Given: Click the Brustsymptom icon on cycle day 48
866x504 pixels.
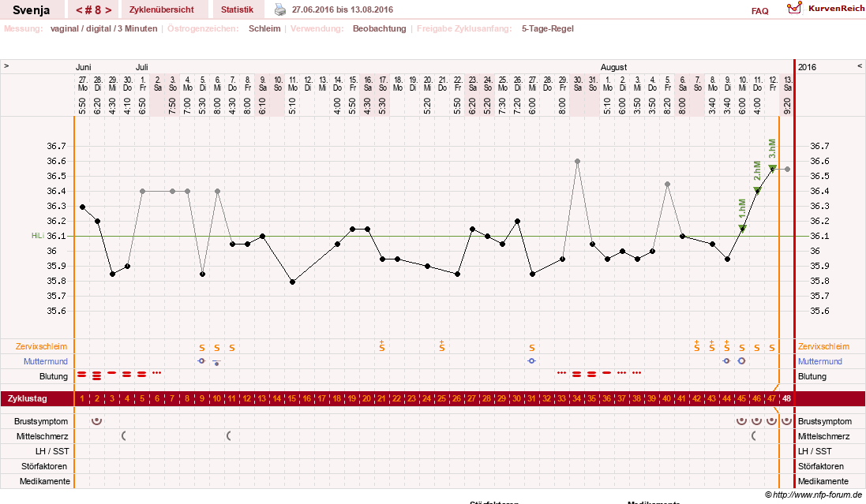Looking at the screenshot, I should click(786, 421).
